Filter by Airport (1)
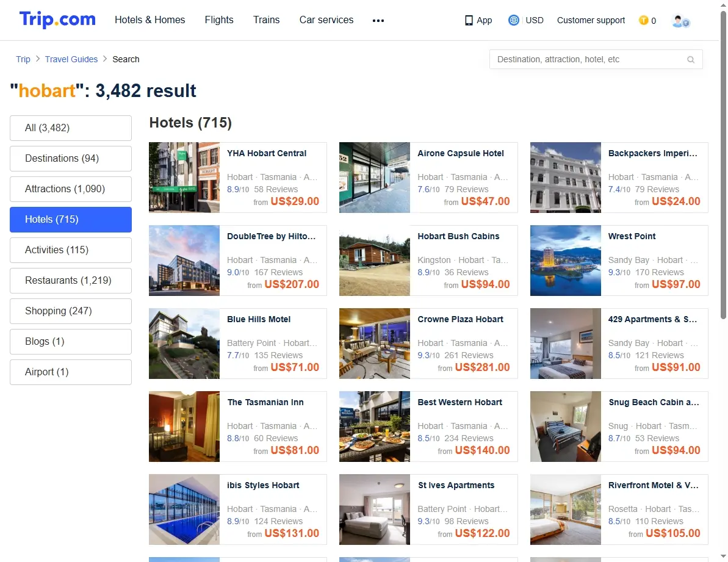This screenshot has width=728, height=562. click(x=71, y=372)
